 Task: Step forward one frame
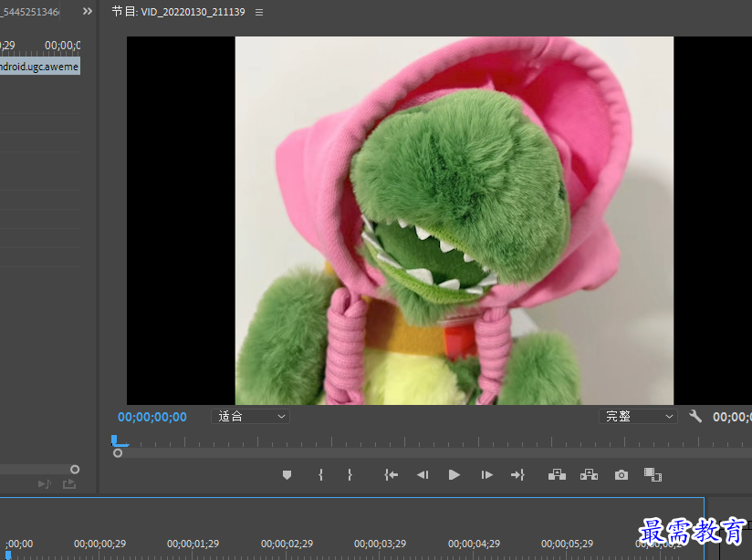[486, 475]
